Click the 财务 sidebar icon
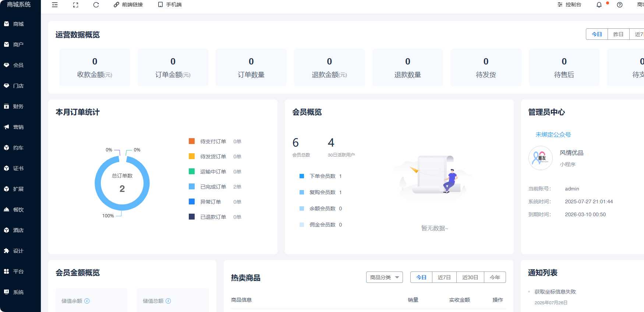The width and height of the screenshot is (644, 312). click(6, 106)
